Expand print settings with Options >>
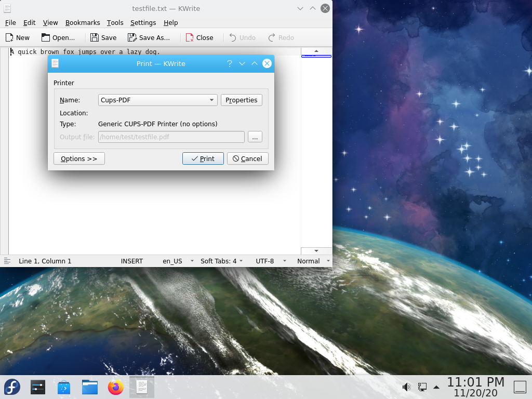This screenshot has width=532, height=399. click(79, 158)
